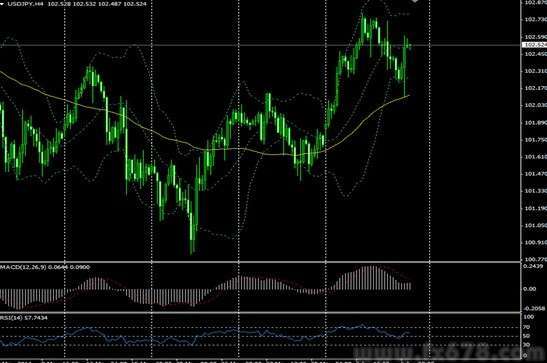
Task: Click the horizontal current price line
Action: [260, 45]
